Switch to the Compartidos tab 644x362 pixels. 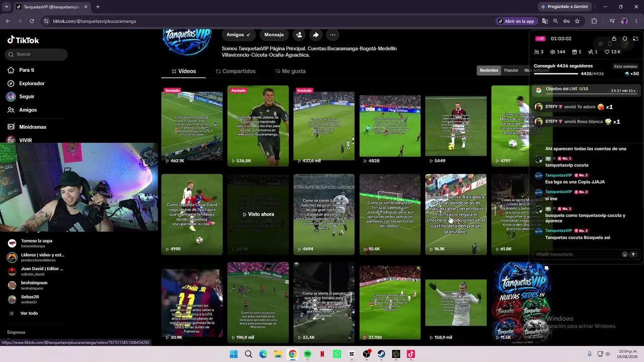click(235, 71)
